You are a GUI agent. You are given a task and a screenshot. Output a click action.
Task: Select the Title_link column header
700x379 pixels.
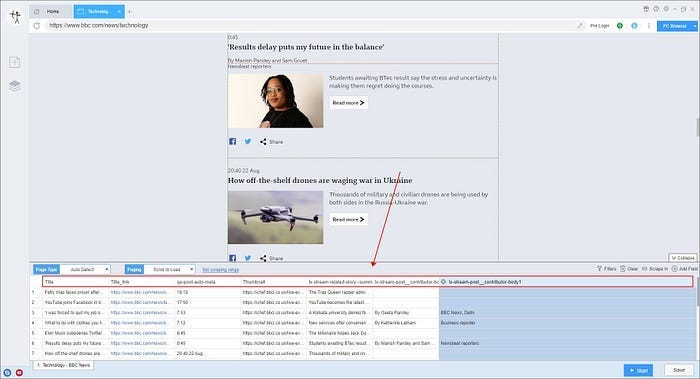[142, 282]
